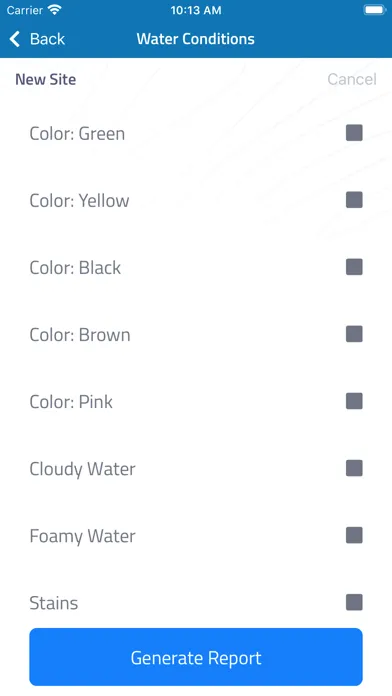Select the Cloudy Water label
Viewport: 392px width, 696px height.
(83, 469)
